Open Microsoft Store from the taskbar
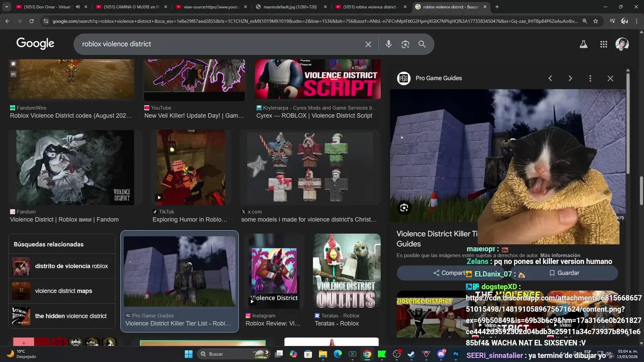The width and height of the screenshot is (644, 362). point(308,354)
